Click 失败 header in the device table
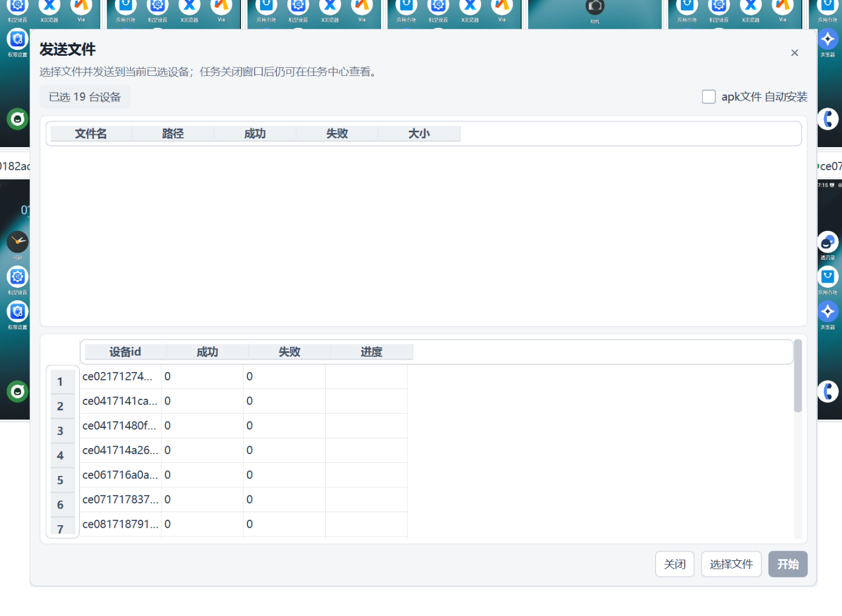Image resolution: width=842 pixels, height=616 pixels. click(290, 352)
